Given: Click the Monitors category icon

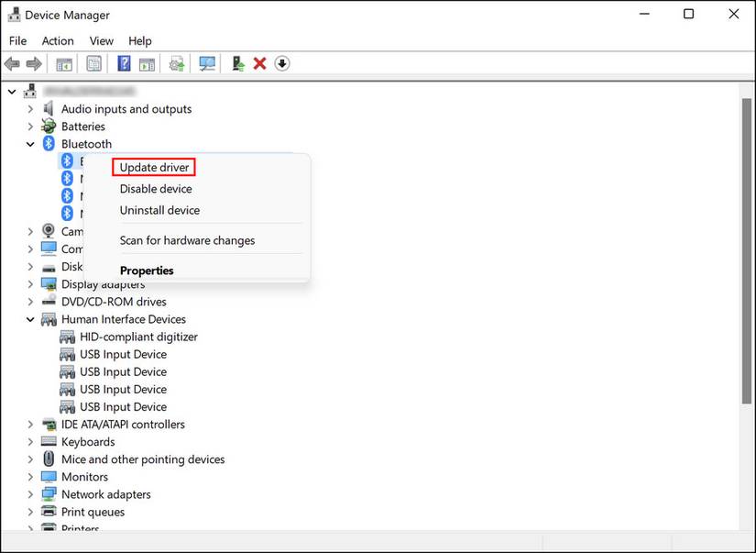Looking at the screenshot, I should [x=49, y=477].
